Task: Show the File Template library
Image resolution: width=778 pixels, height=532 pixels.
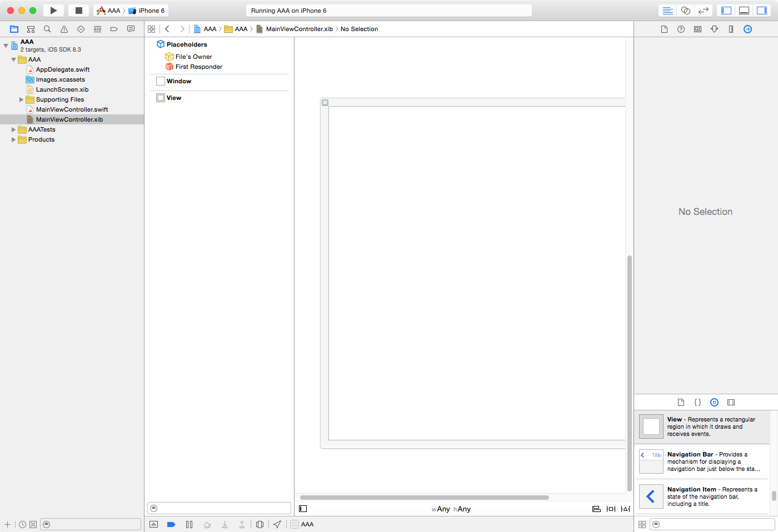Action: (x=681, y=402)
